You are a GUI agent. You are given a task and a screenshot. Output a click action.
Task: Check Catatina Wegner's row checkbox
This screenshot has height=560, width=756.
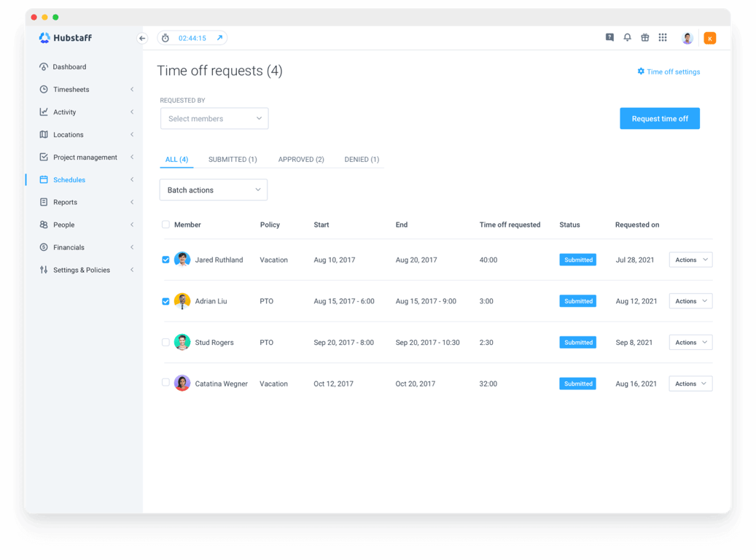tap(165, 383)
